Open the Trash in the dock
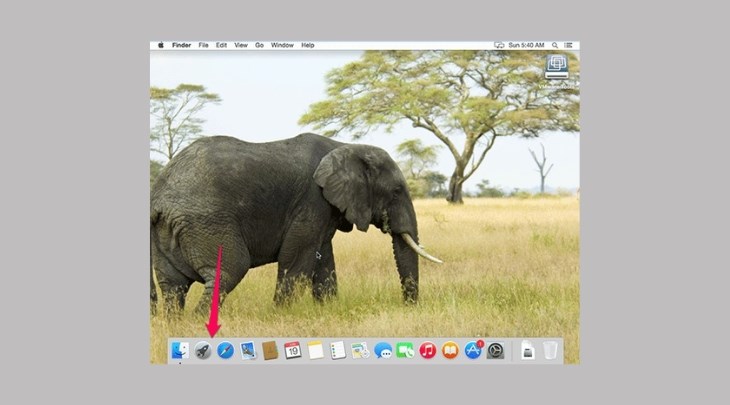 click(551, 351)
